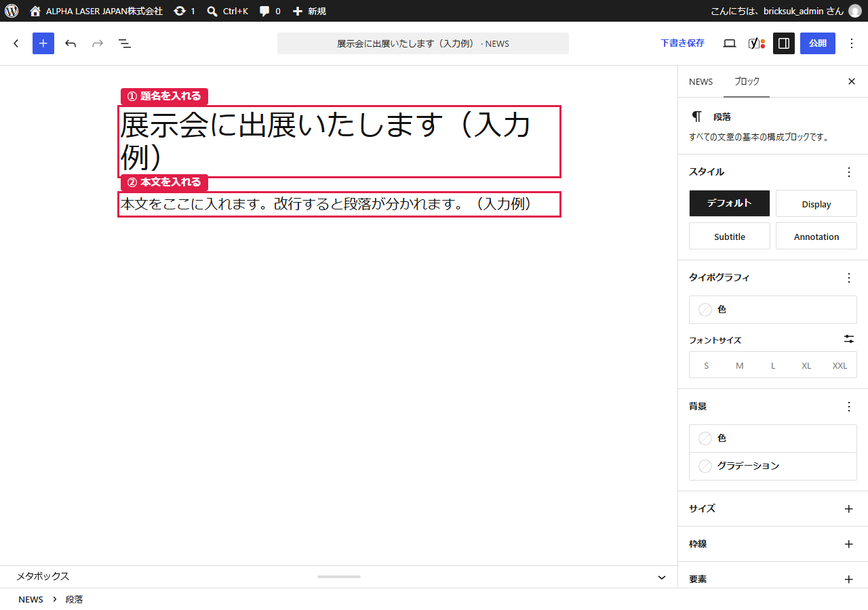Select the Display style

click(x=816, y=203)
